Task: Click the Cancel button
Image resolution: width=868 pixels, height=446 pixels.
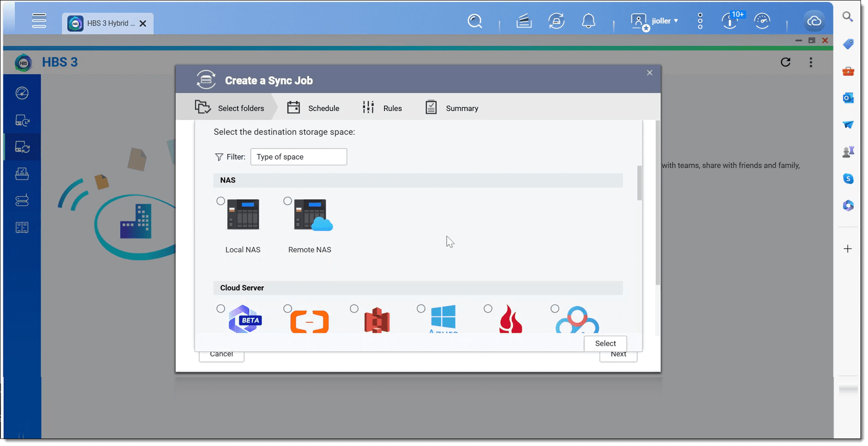Action: tap(221, 355)
